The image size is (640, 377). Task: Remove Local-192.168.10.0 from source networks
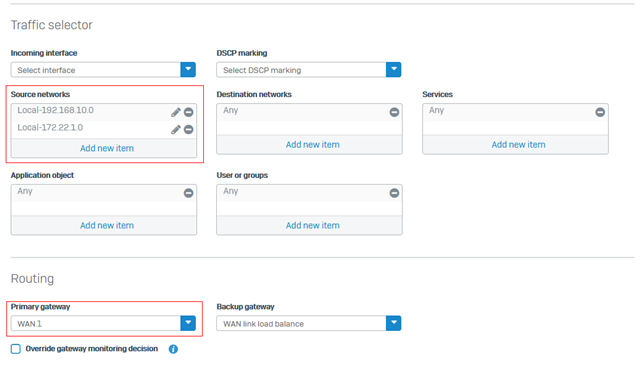click(189, 112)
